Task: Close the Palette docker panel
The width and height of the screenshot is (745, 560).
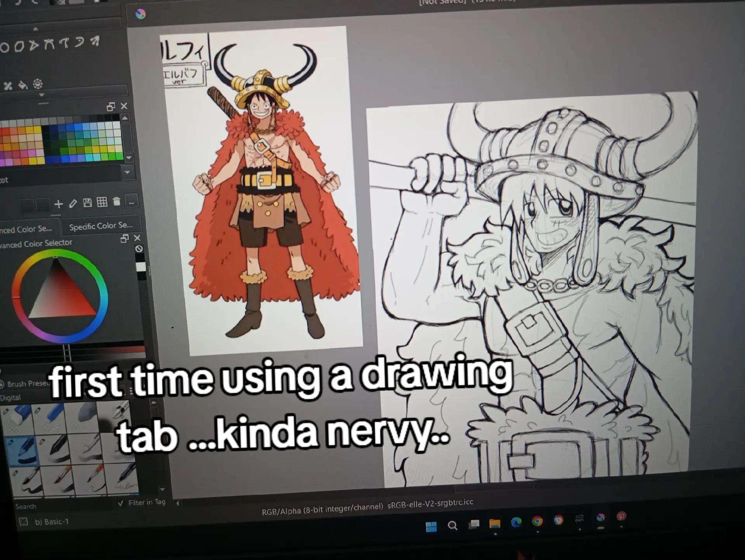Action: tap(124, 106)
